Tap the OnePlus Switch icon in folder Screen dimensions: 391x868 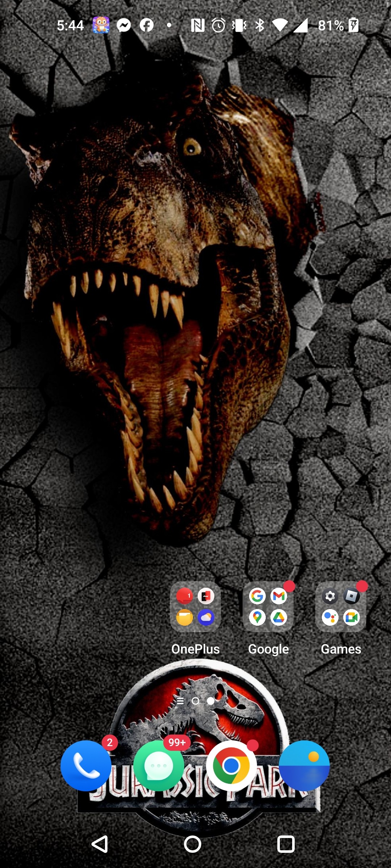coord(206,596)
